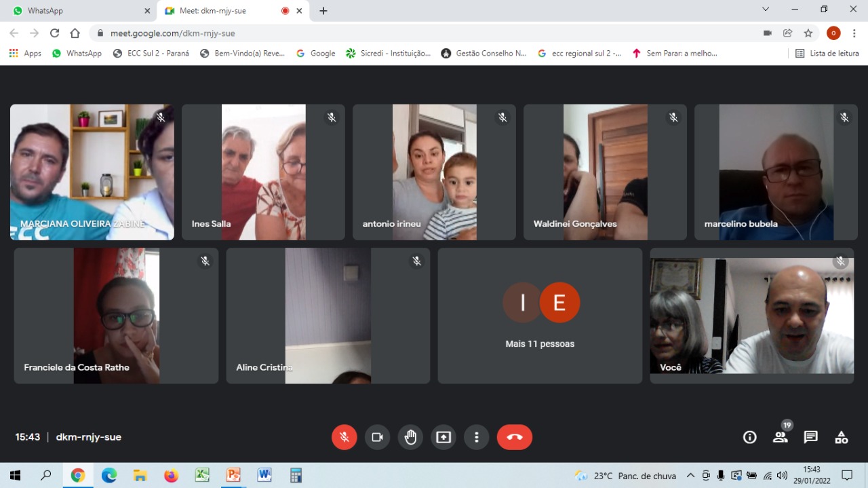Click the address bar URL field

click(427, 33)
